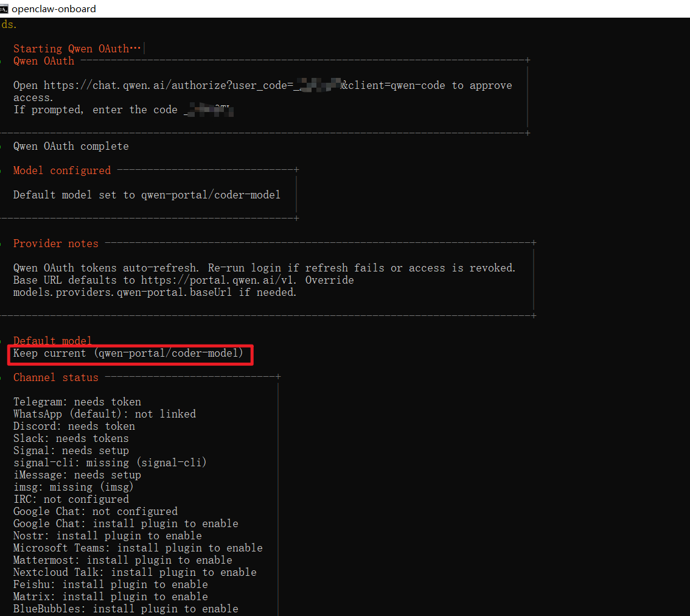The width and height of the screenshot is (690, 616).
Task: Click 'Slack: needs tokens' status line
Action: click(x=71, y=438)
